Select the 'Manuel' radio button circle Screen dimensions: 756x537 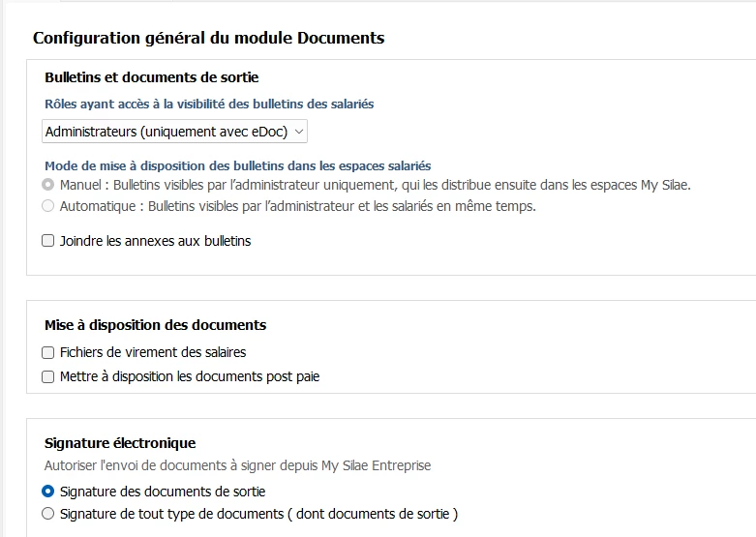pos(47,185)
